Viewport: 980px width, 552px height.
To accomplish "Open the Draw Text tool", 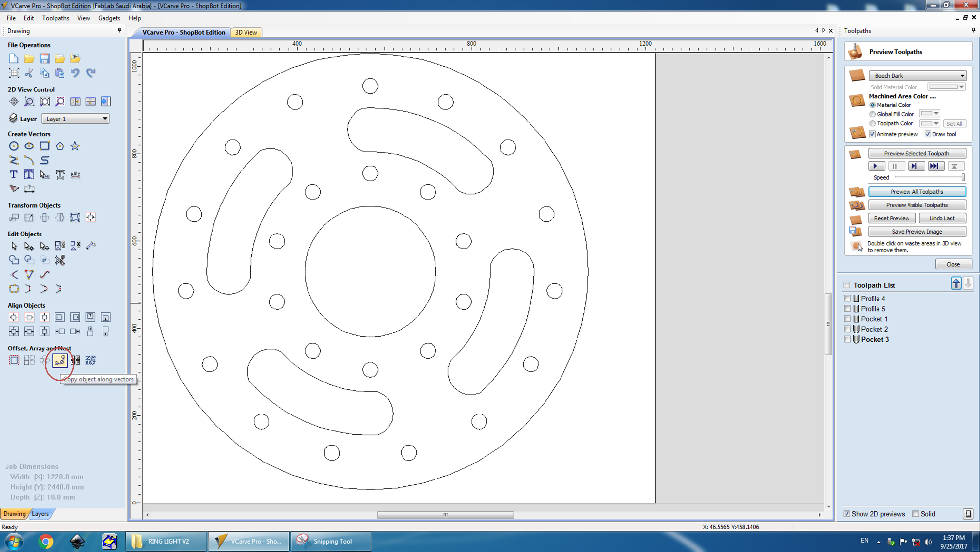I will pos(13,174).
